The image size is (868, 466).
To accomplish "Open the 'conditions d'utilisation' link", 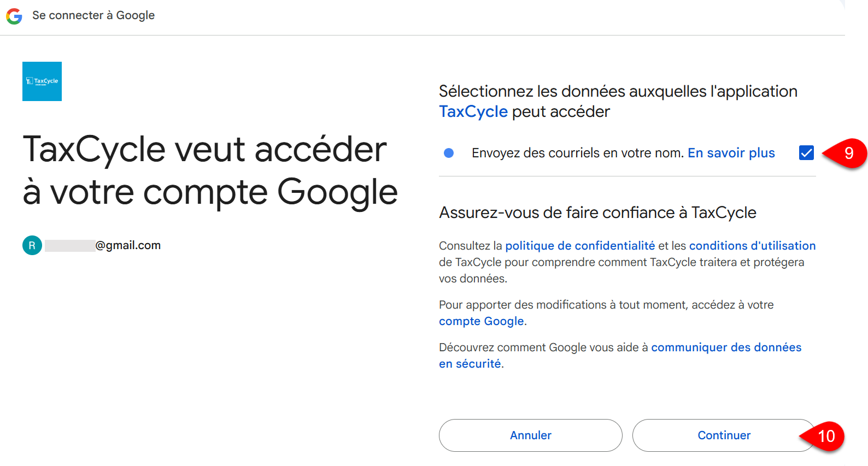I will click(x=752, y=245).
